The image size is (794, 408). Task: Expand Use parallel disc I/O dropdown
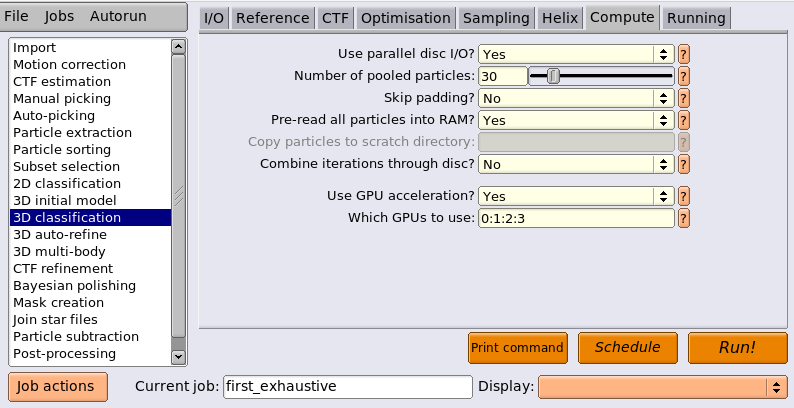(x=576, y=54)
